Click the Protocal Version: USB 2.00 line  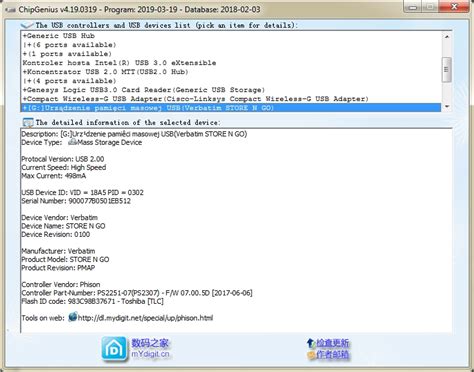(63, 159)
